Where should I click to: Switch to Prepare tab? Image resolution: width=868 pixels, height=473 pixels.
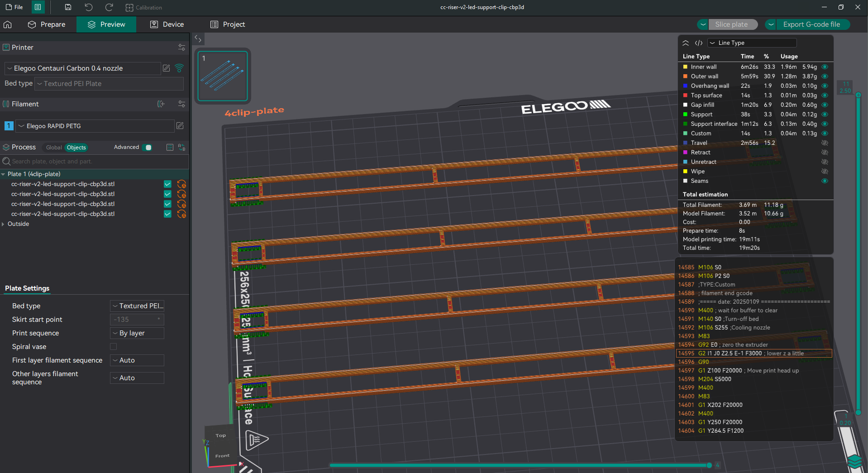(47, 24)
